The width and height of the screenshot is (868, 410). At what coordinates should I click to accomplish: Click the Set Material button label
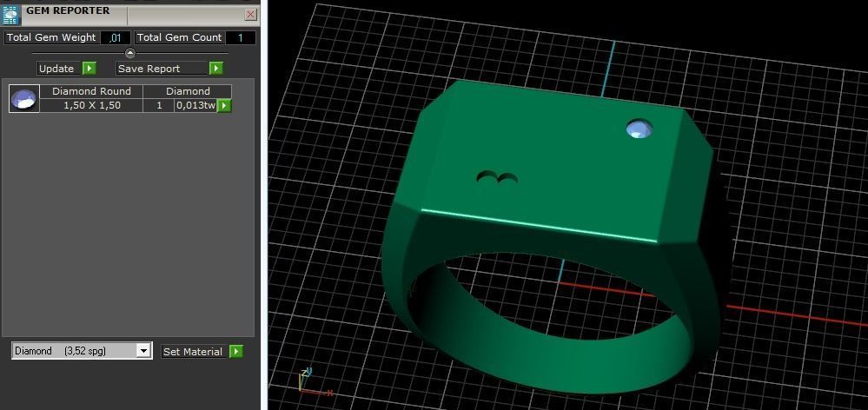coord(194,351)
